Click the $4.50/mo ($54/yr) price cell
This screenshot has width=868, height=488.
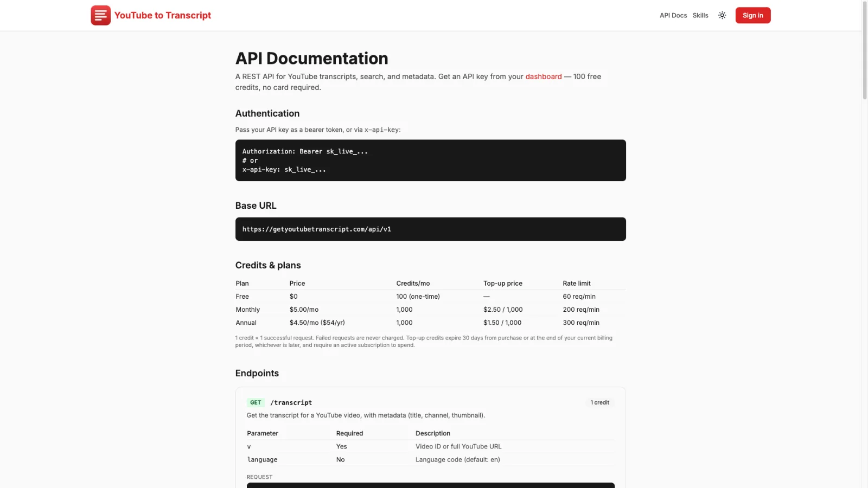317,323
